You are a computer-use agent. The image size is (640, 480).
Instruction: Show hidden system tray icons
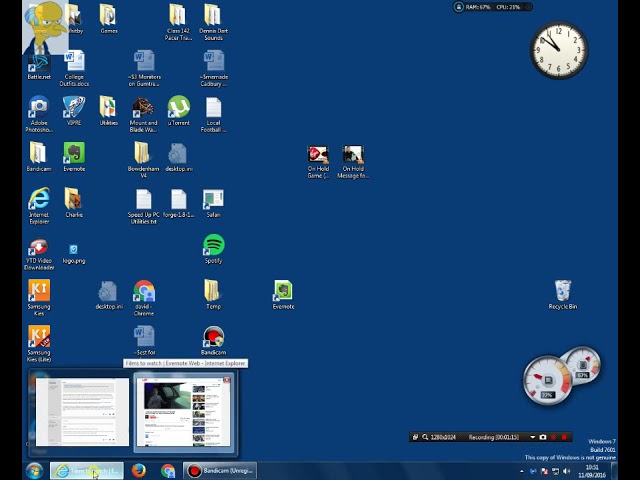coord(522,471)
